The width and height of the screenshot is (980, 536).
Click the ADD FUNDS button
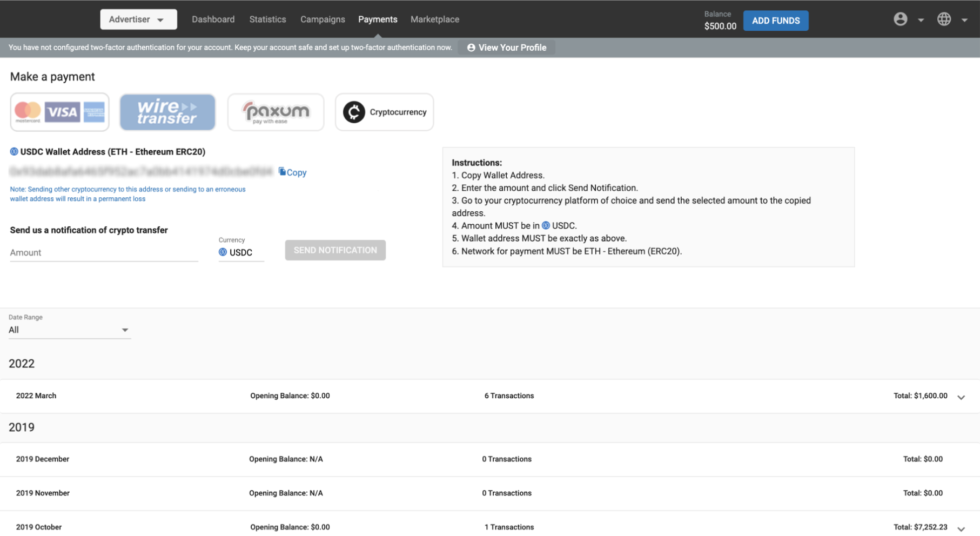point(775,21)
